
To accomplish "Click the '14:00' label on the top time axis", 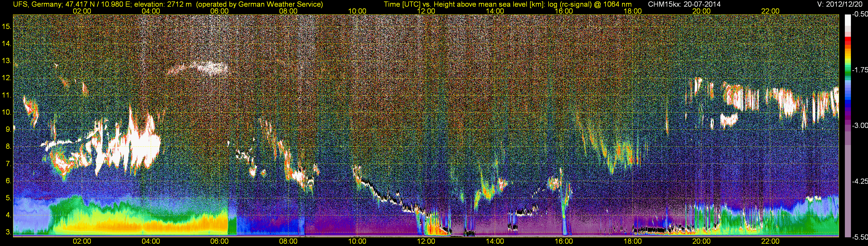I will point(495,11).
